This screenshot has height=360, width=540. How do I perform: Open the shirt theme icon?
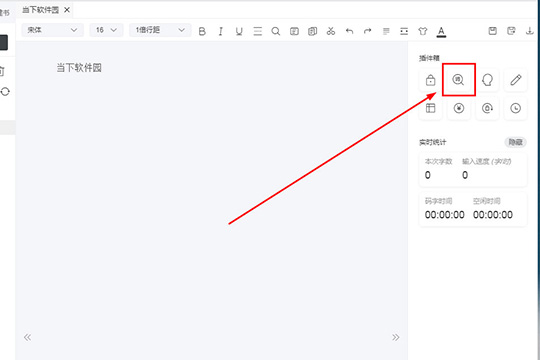tap(423, 31)
